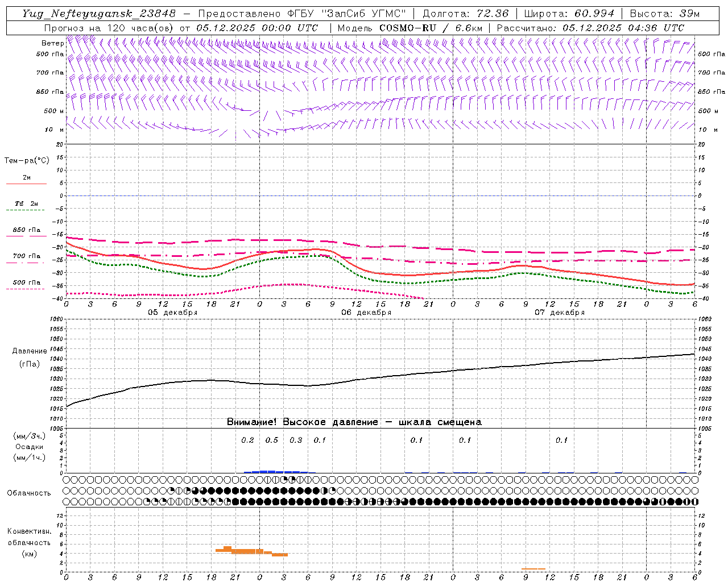The image size is (728, 582).
Task: Click the 700 гПа temperature legend entry
Action: pyautogui.click(x=26, y=256)
